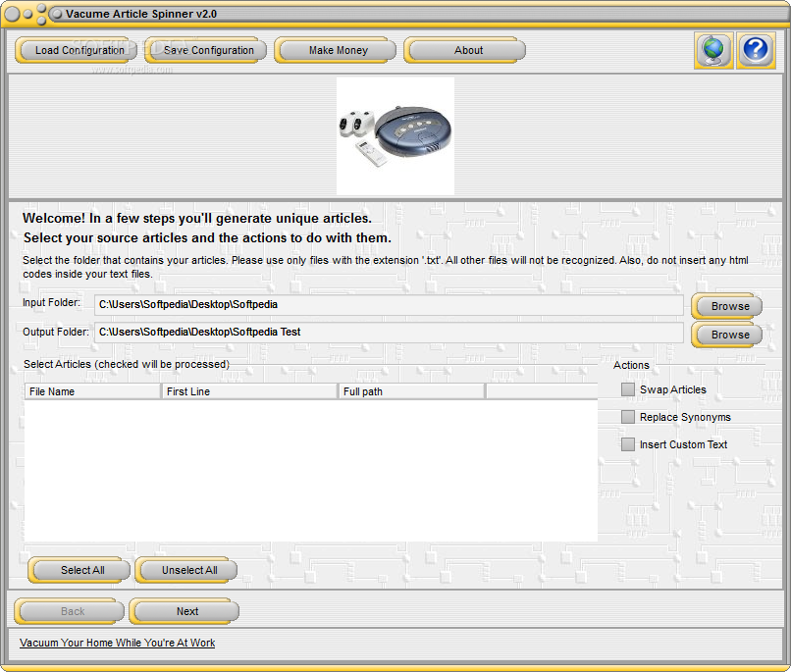Viewport: 791px width, 672px height.
Task: Browse for the Input Folder
Action: pos(726,306)
